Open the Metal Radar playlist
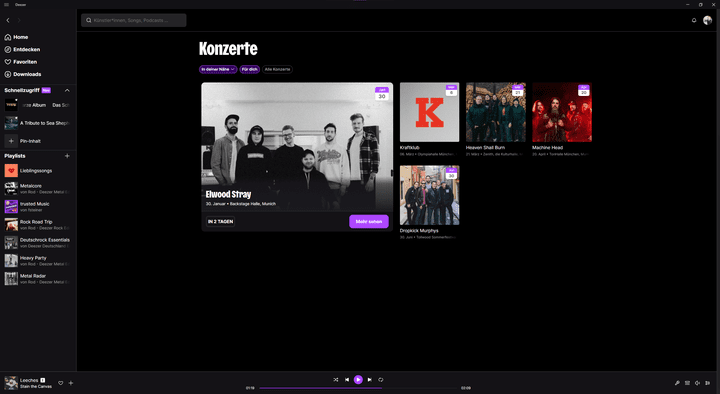This screenshot has width=720, height=394. pyautogui.click(x=38, y=279)
